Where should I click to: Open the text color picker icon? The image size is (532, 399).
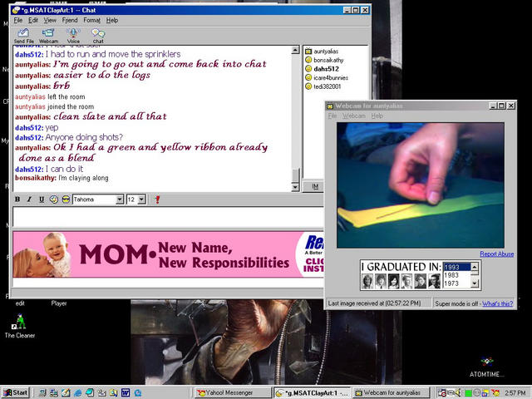53,199
